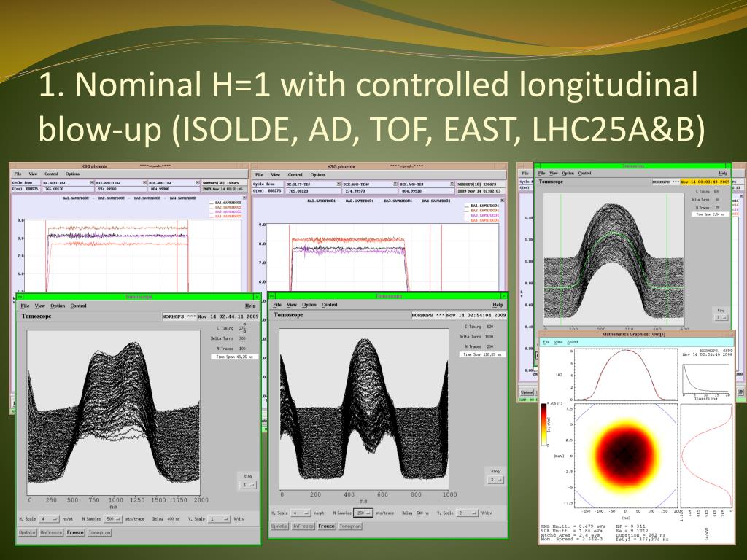This screenshot has height=560, width=747.
Task: Open View menu in 02:44:11 Tomoscope window
Action: tap(40, 306)
